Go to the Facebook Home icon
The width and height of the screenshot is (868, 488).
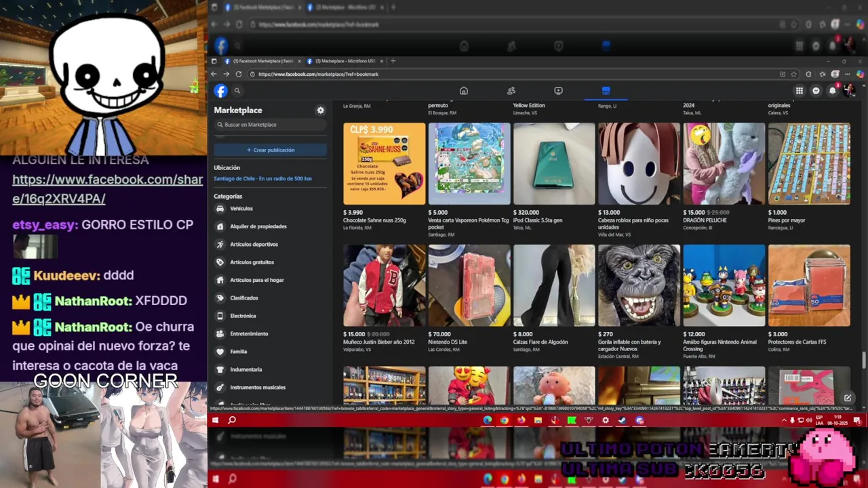(464, 91)
